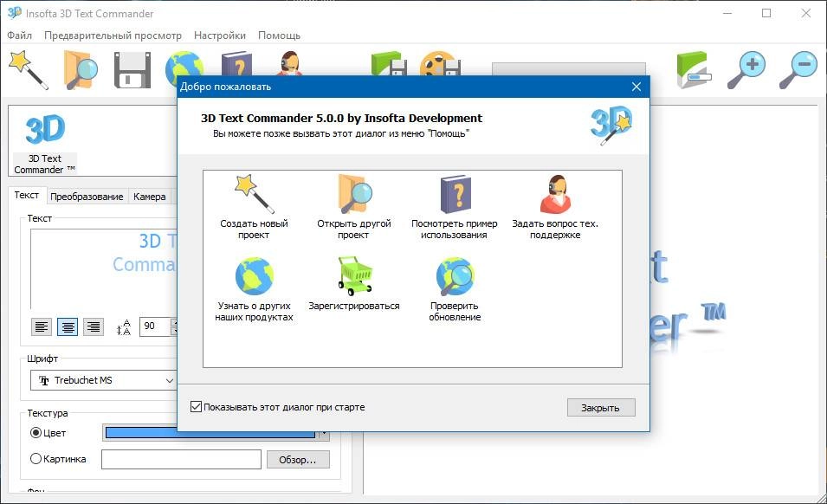This screenshot has height=504, width=827.
Task: Center-align text in the Текст panel
Action: point(68,326)
